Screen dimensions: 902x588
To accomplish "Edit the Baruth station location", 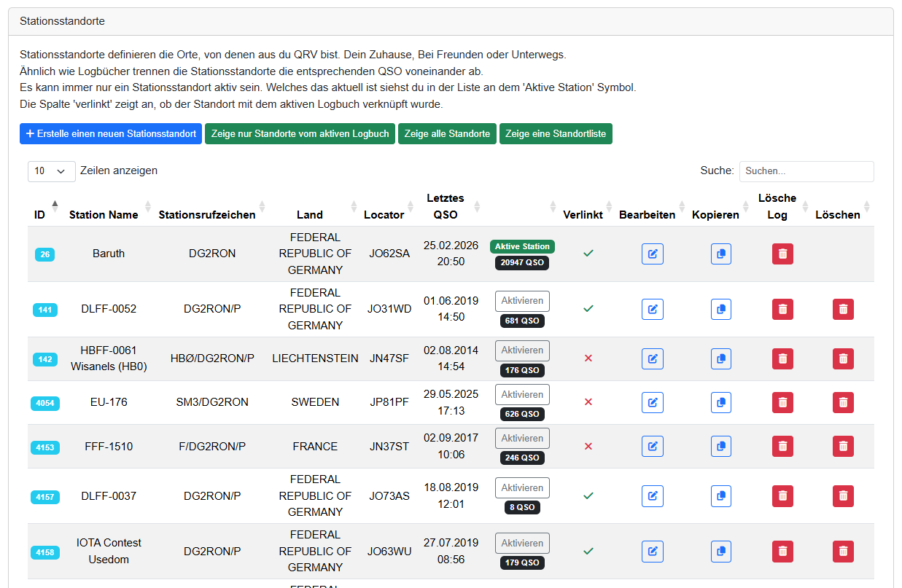I will coord(652,254).
